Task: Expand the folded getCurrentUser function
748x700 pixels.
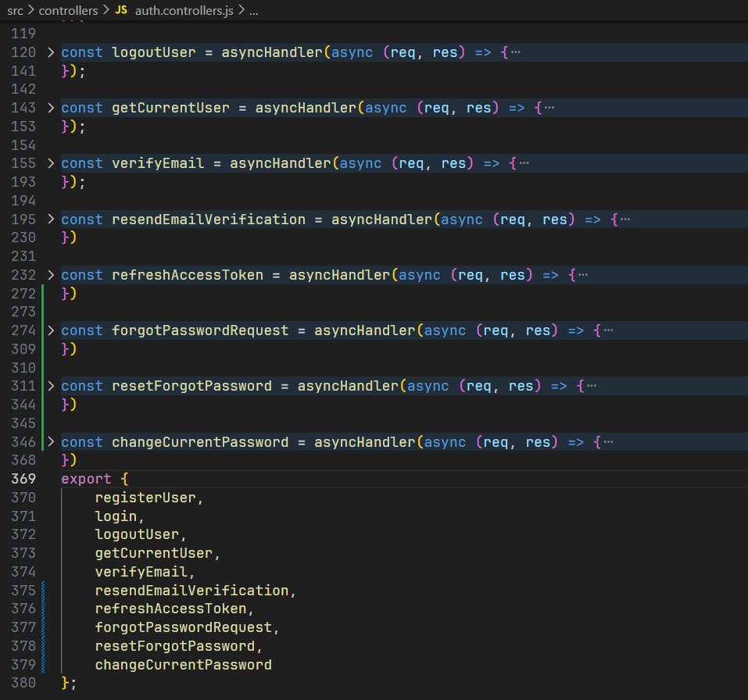Action: [51, 108]
